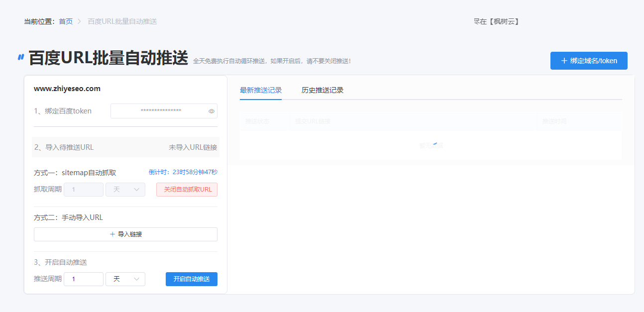Click the 抓取周期 number input

pos(84,190)
